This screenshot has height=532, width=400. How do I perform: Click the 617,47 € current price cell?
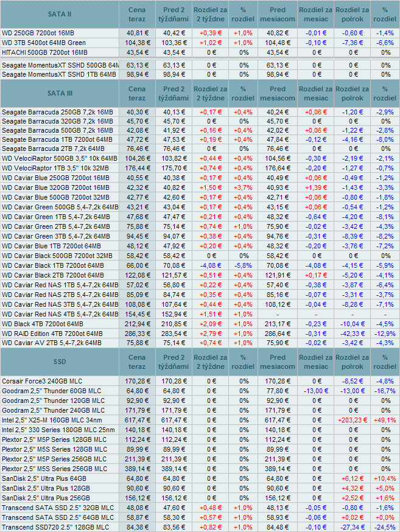pyautogui.click(x=137, y=420)
